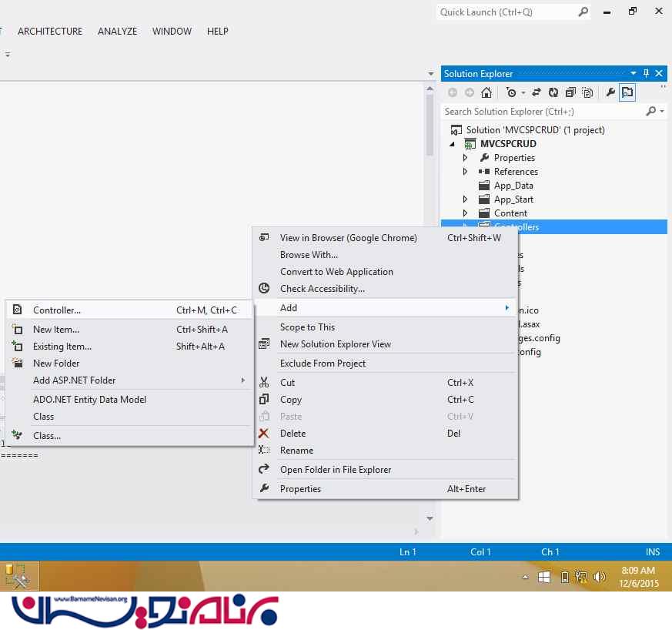The height and width of the screenshot is (630, 672).
Task: Toggle auto-hide pin on Solution Explorer
Action: (x=646, y=74)
